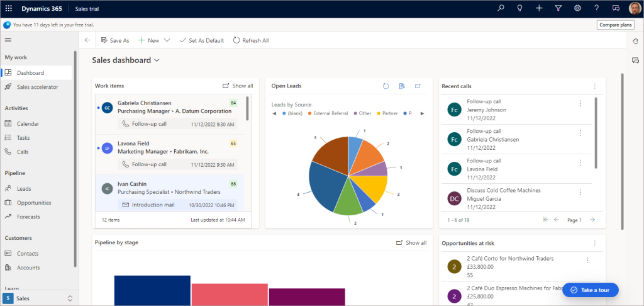Open the New dropdown arrow
The height and width of the screenshot is (306, 644).
click(x=167, y=40)
